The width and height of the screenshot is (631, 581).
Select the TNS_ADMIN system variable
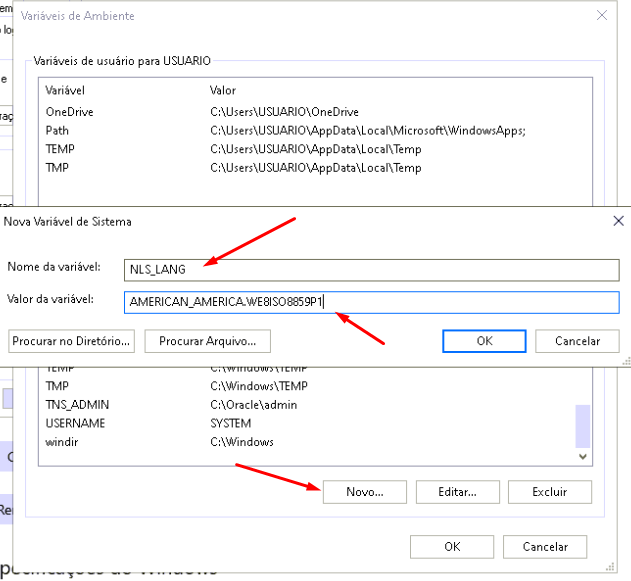(77, 405)
